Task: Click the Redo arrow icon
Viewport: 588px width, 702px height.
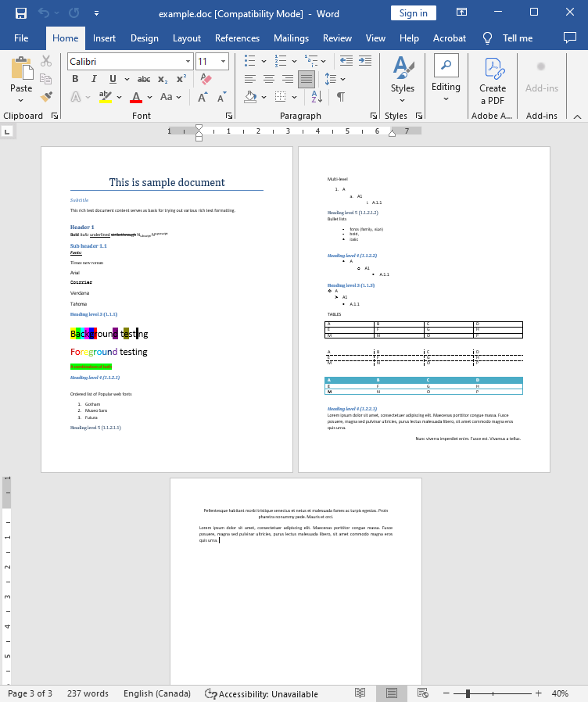Action: point(74,13)
